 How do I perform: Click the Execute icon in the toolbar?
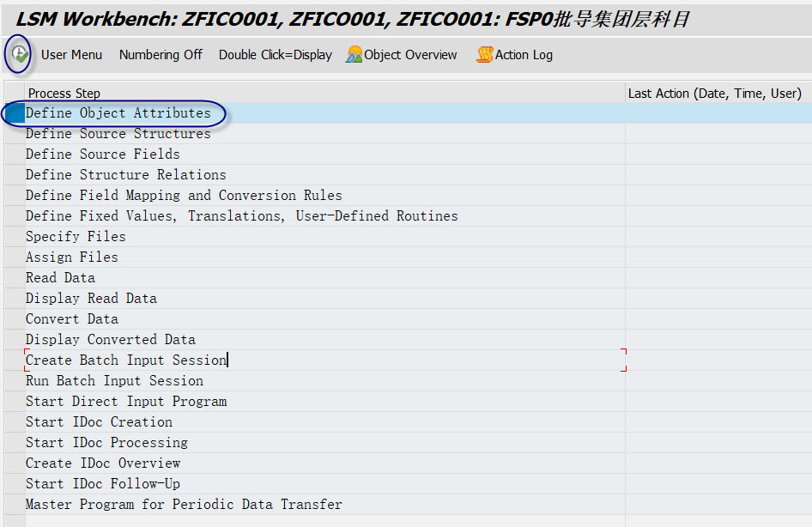(18, 54)
